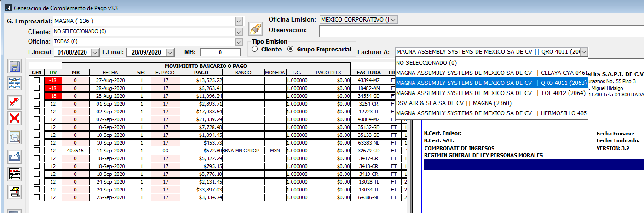Viewport: 644px width, 213px height.
Task: Open the Cliente NO SELECCIONADO dropdown
Action: coord(238,32)
